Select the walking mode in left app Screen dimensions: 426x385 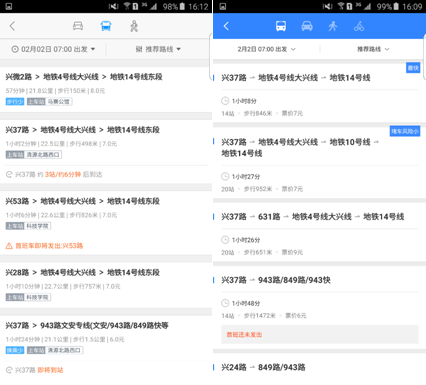[134, 26]
